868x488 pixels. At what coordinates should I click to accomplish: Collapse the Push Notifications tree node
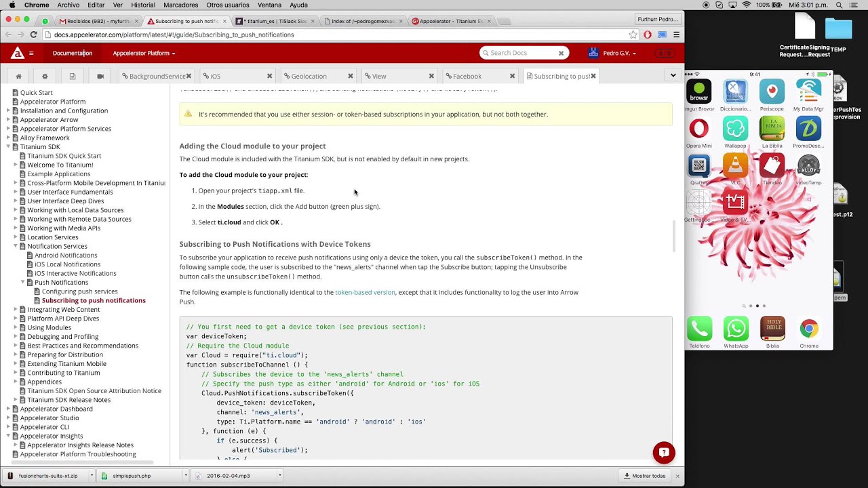(22, 282)
